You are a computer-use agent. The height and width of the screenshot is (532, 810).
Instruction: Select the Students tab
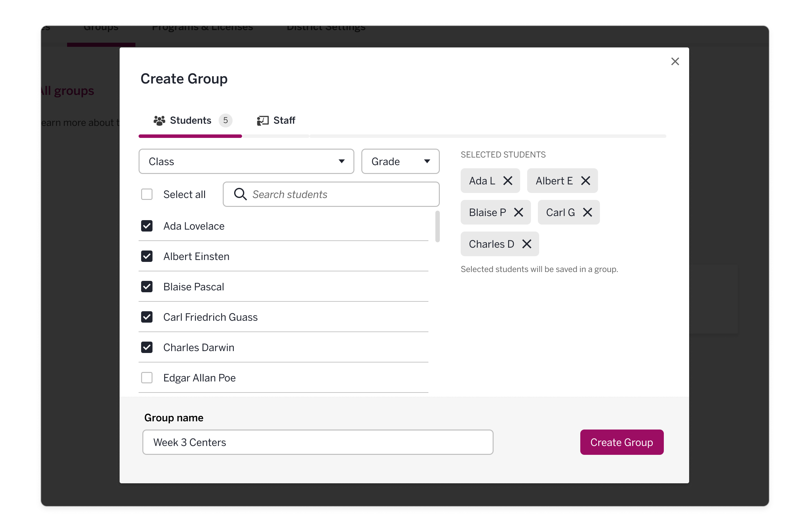click(190, 120)
